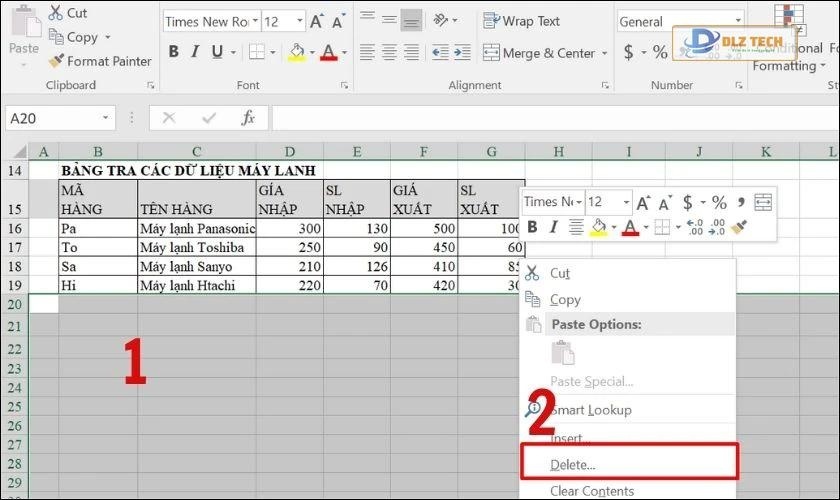Toggle Italic in the ribbon Font group

point(195,52)
